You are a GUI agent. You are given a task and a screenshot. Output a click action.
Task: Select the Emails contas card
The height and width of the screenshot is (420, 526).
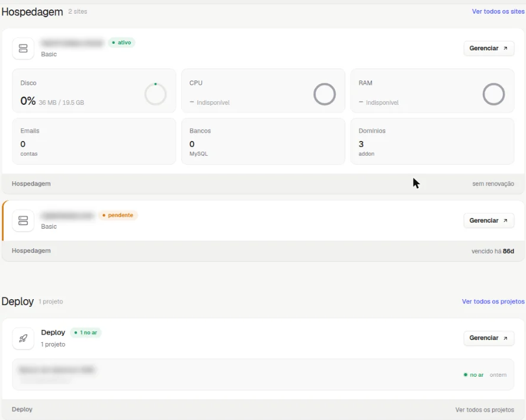[94, 141]
